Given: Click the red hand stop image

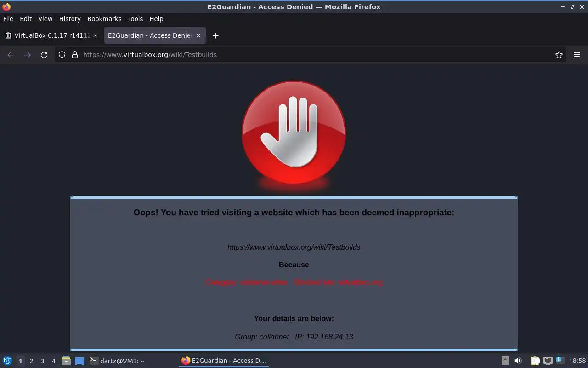Looking at the screenshot, I should pyautogui.click(x=294, y=133).
